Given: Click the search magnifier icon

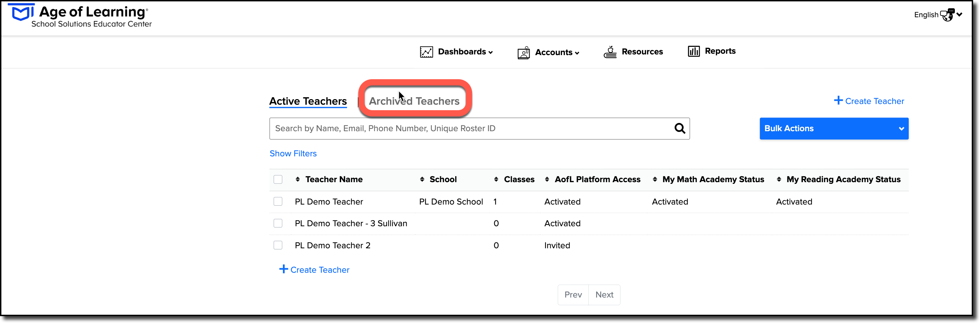Looking at the screenshot, I should pyautogui.click(x=680, y=128).
